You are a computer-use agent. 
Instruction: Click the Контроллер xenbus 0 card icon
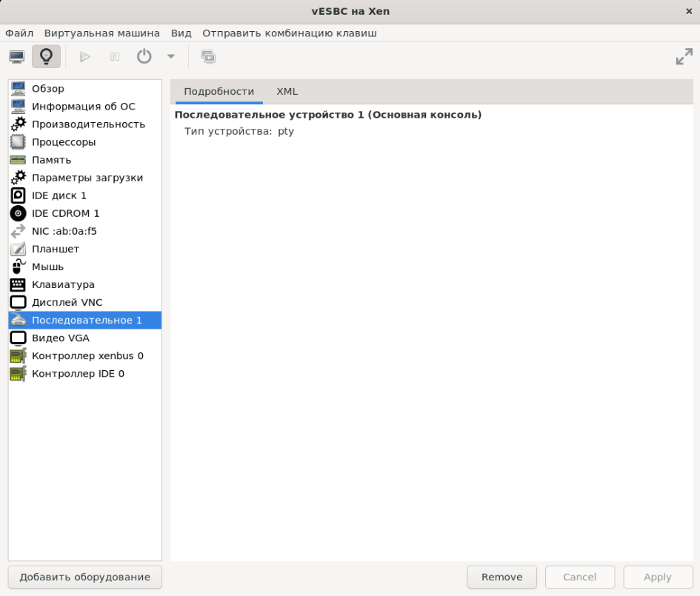pos(19,356)
